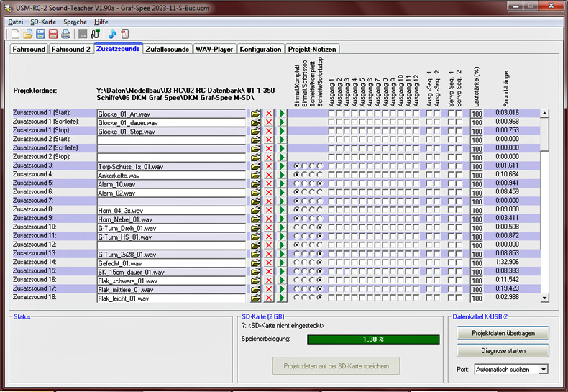Open the Sprache menu

pos(75,22)
